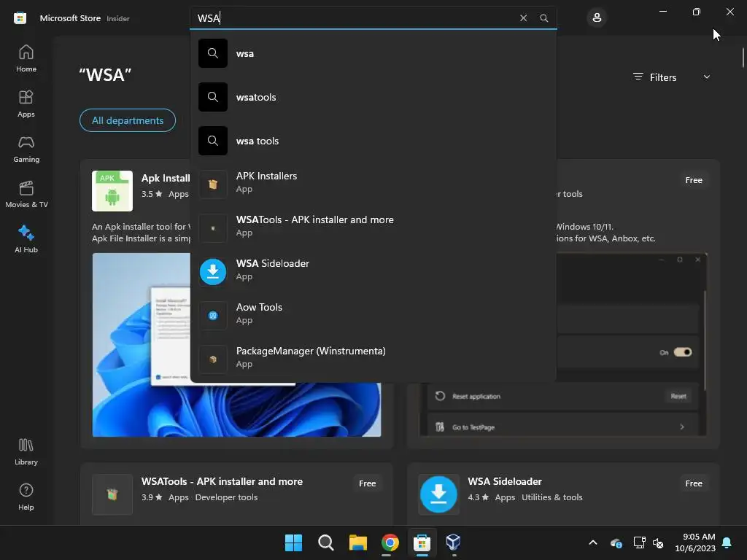The width and height of the screenshot is (747, 560).
Task: Click the search magnifier button
Action: (544, 18)
